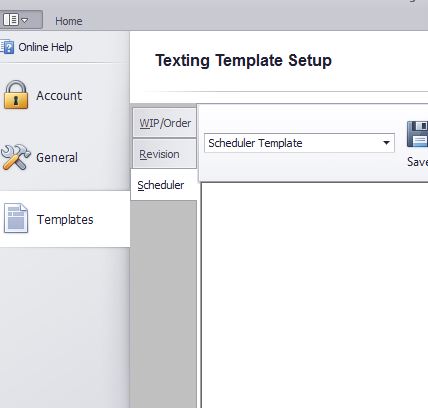Screen dimensions: 428x408
Task: Go to the Account settings section
Action: point(59,96)
